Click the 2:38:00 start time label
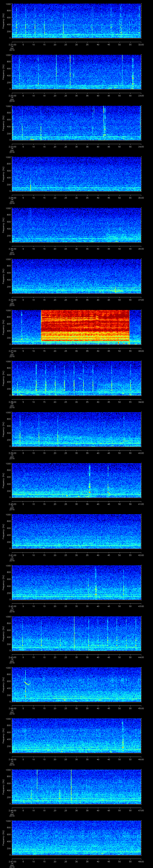This screenshot has width=153, height=868. click(12, 402)
